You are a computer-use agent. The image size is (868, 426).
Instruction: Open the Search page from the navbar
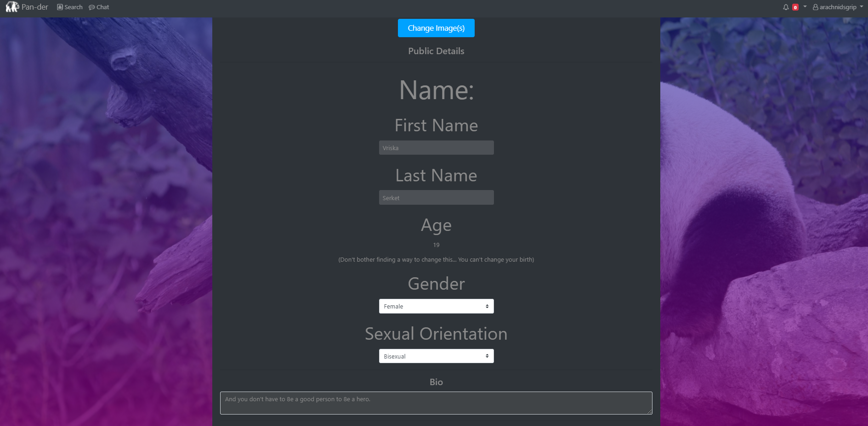coord(73,7)
